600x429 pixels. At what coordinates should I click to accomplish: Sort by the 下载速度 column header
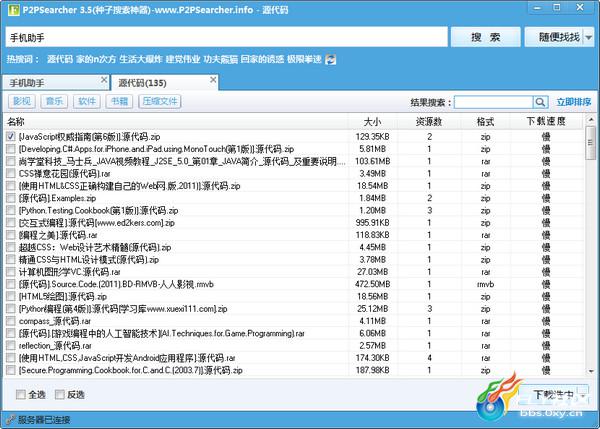click(x=546, y=122)
